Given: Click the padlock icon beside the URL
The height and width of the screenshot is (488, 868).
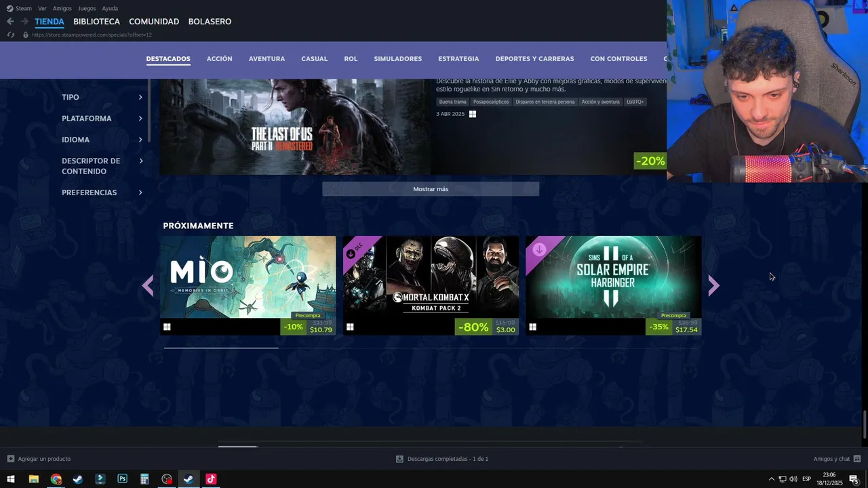Looking at the screenshot, I should coord(26,35).
